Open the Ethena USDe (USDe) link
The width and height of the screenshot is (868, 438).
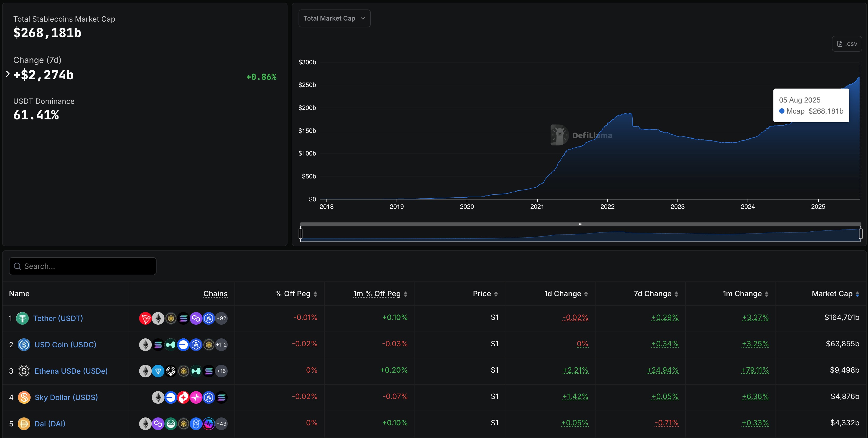point(71,371)
